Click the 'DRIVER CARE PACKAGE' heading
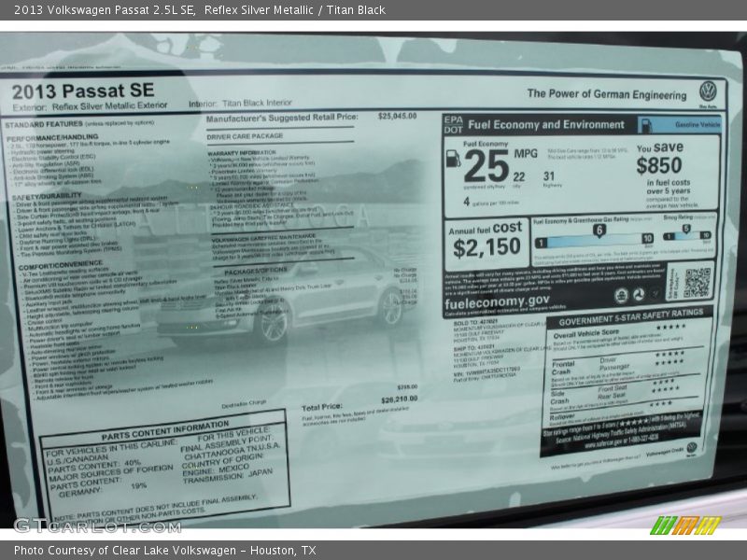The image size is (747, 560). [245, 136]
